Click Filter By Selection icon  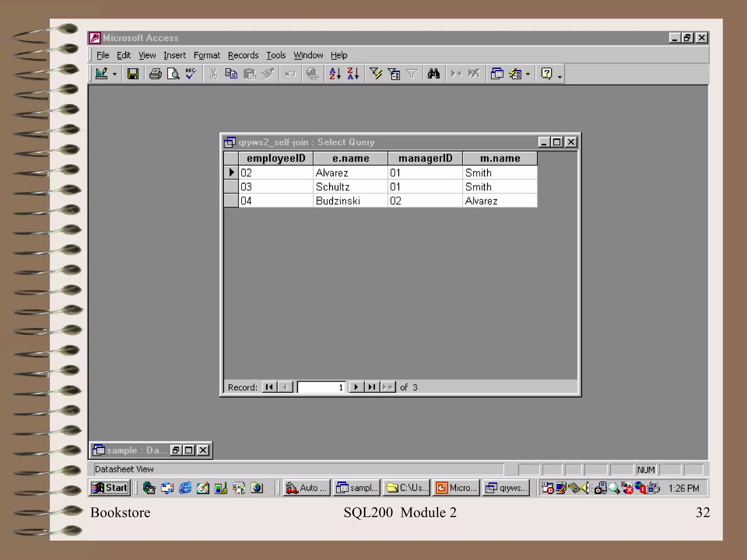[x=376, y=74]
